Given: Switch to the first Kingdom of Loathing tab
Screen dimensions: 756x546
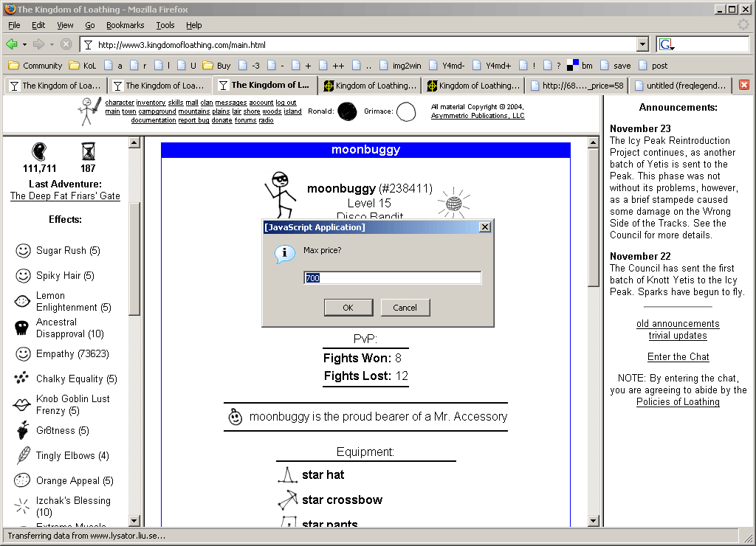Looking at the screenshot, I should click(x=55, y=86).
